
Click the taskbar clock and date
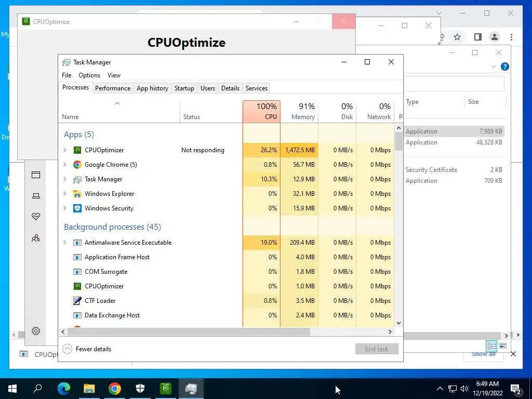487,389
